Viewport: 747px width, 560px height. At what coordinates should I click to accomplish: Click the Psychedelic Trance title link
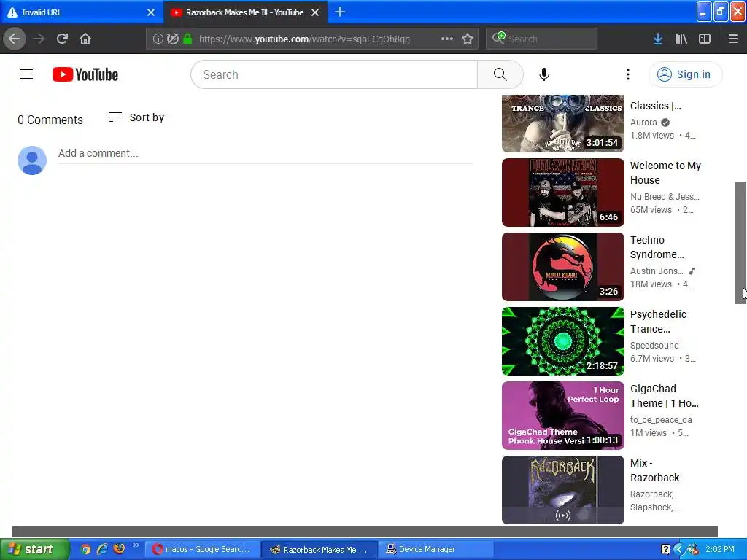(x=659, y=322)
